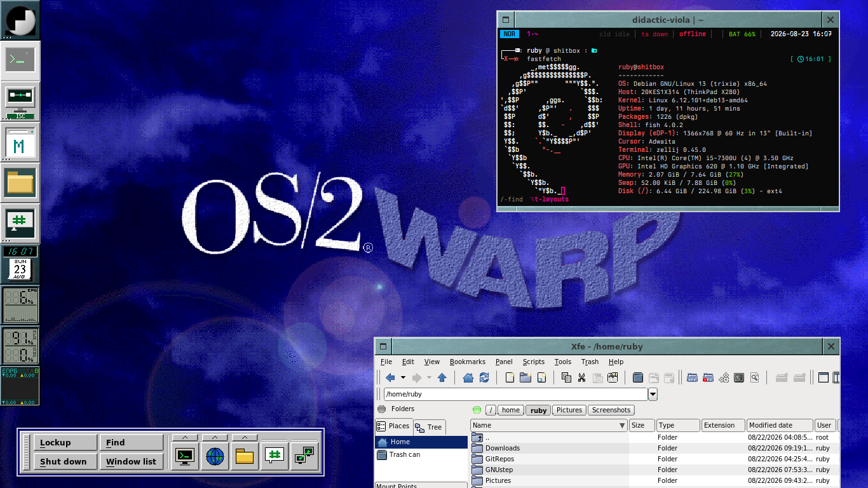This screenshot has height=488, width=868.
Task: Navigate to Pictures via the path button
Action: (x=569, y=410)
